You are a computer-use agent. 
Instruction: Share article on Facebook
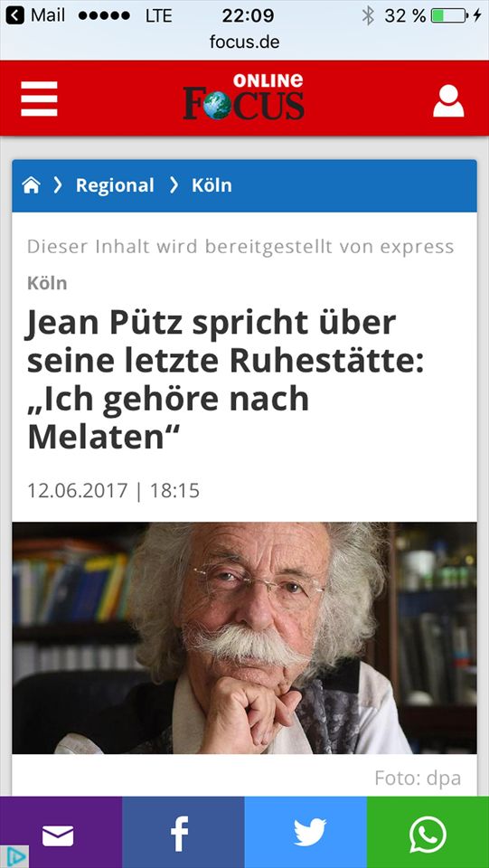click(183, 833)
